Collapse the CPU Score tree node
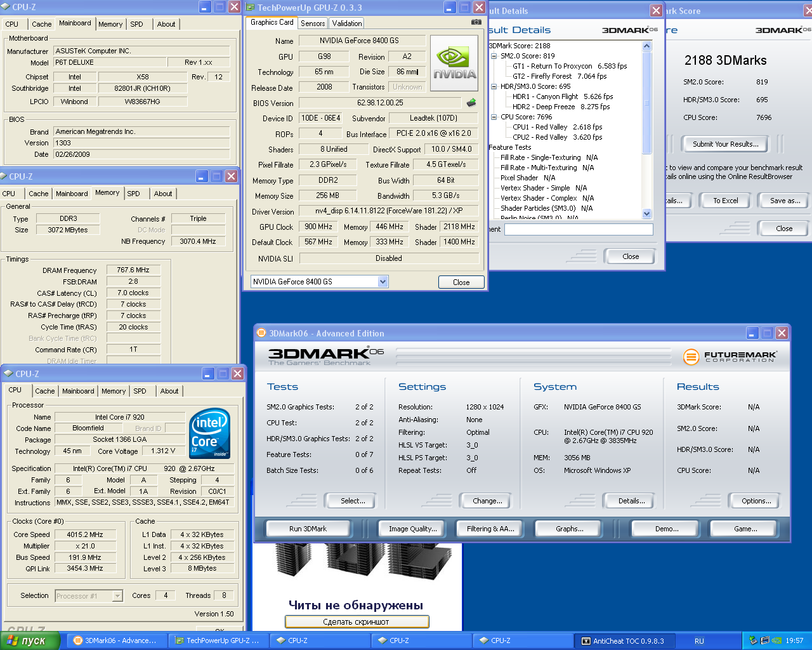The height and width of the screenshot is (650, 812). [x=494, y=117]
